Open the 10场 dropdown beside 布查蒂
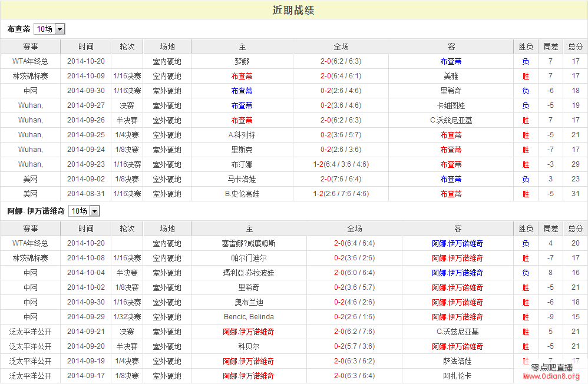Viewport: 588px width, 384px height. click(x=49, y=29)
